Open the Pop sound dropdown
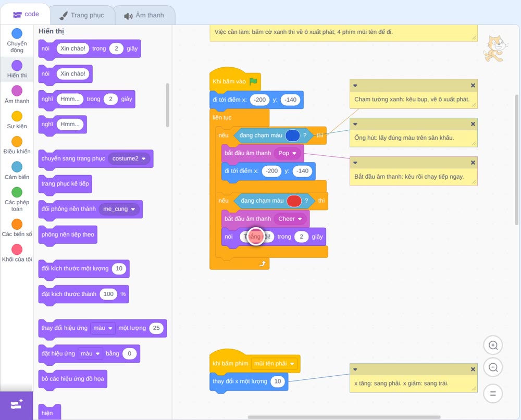521x420 pixels. [x=288, y=153]
